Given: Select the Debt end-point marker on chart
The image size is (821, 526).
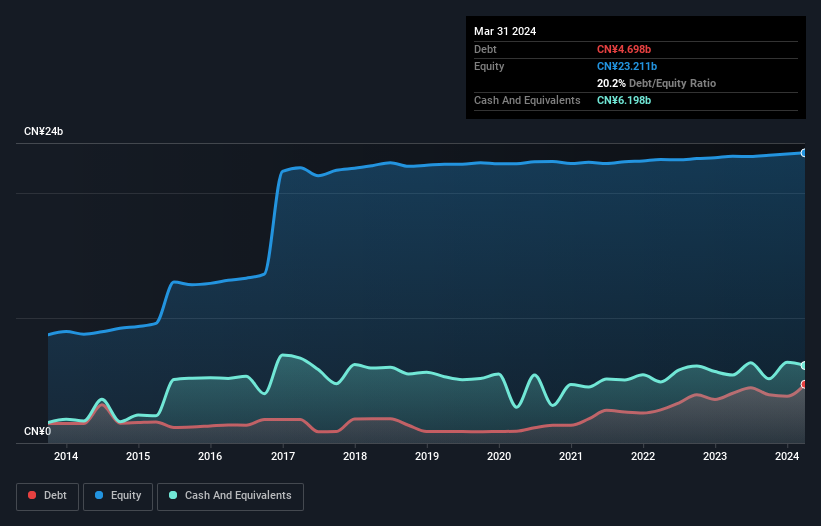Looking at the screenshot, I should [804, 385].
